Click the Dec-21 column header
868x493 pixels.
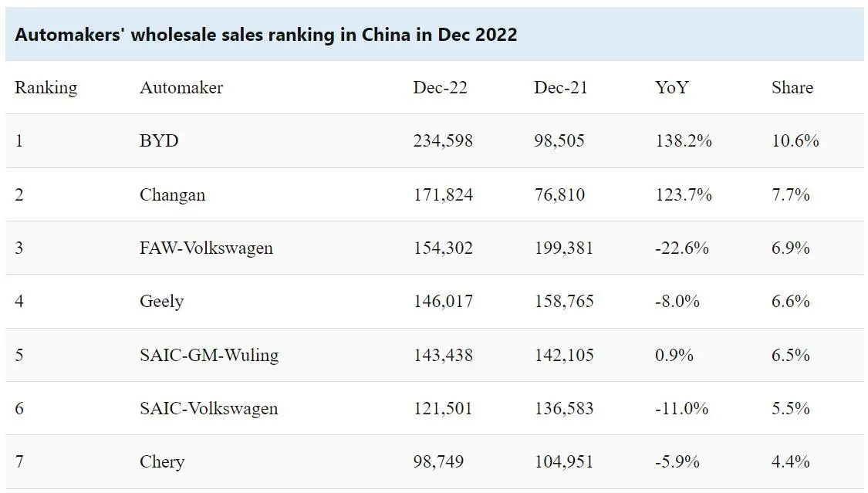[x=560, y=88]
